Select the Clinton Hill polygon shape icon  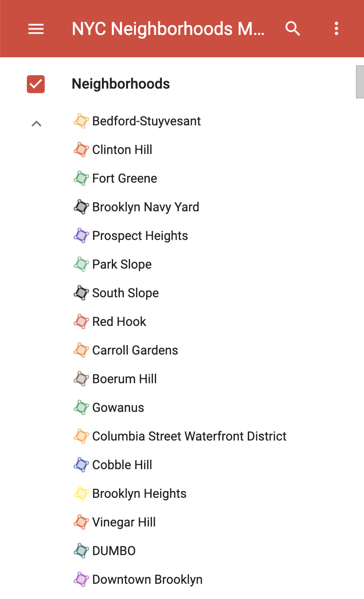point(82,150)
